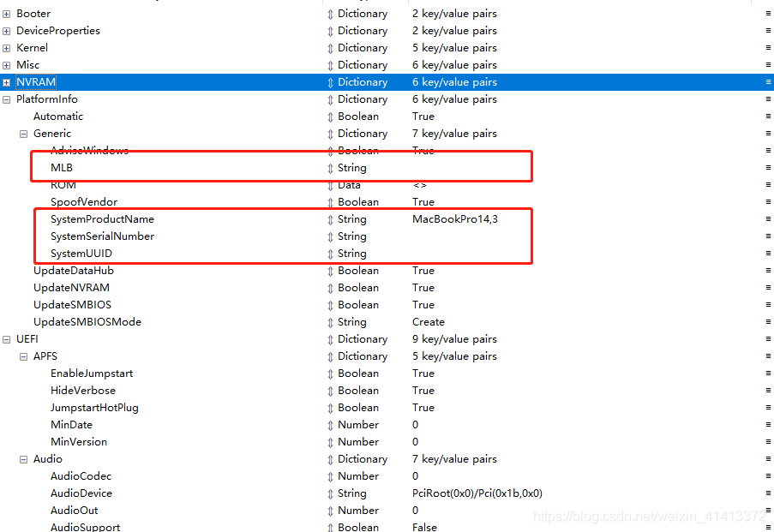Select the SystemUUID key

pyautogui.click(x=81, y=254)
